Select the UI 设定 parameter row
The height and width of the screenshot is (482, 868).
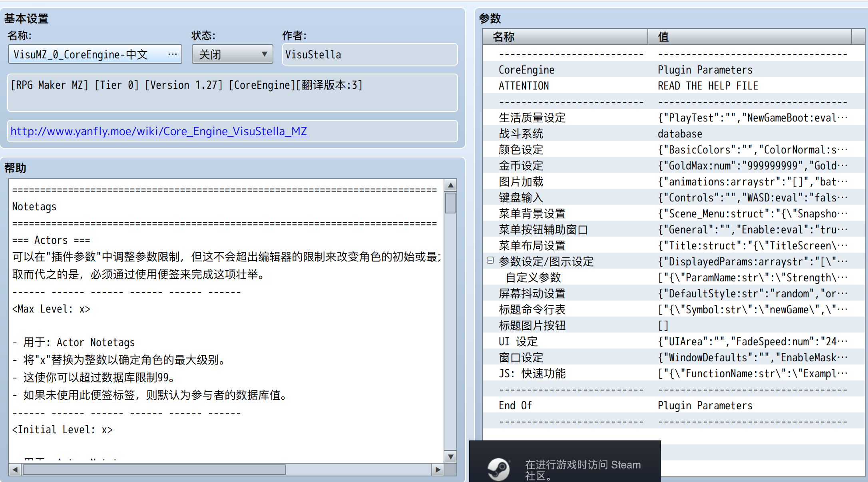click(x=673, y=341)
